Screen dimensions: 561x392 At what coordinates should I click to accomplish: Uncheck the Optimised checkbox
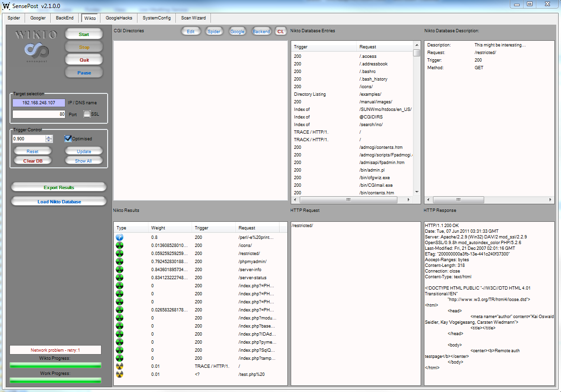[68, 138]
